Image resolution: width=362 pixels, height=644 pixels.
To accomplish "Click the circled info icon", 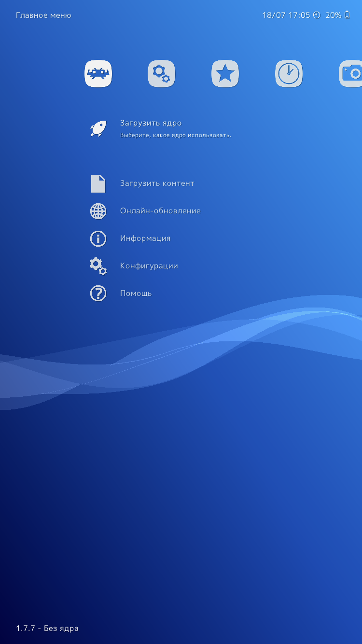I will click(x=98, y=238).
